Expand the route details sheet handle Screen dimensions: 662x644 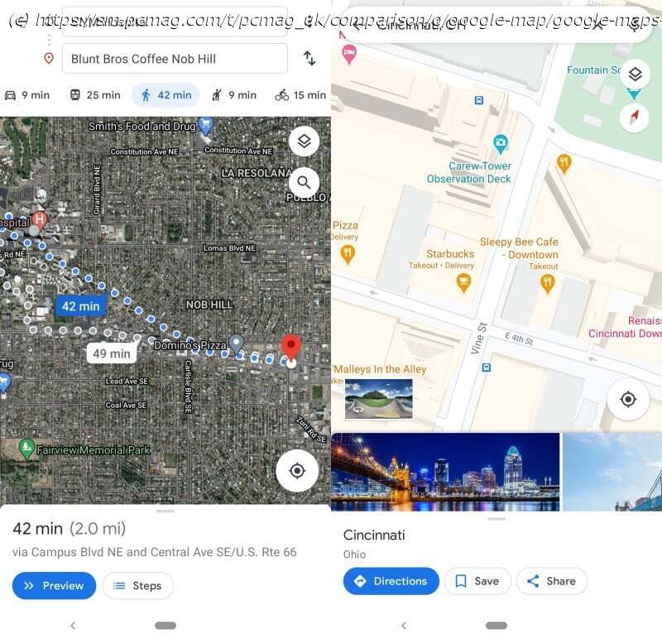click(x=165, y=511)
